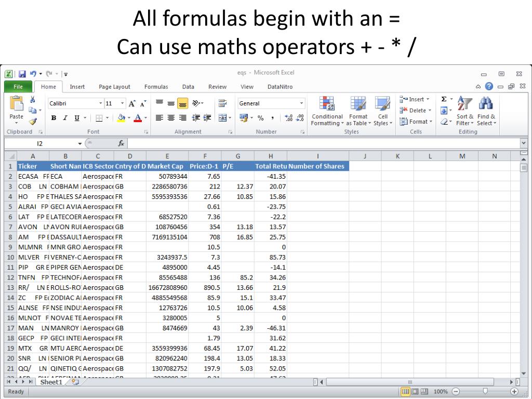
Task: Click Increase Indent icon
Action: click(x=207, y=118)
